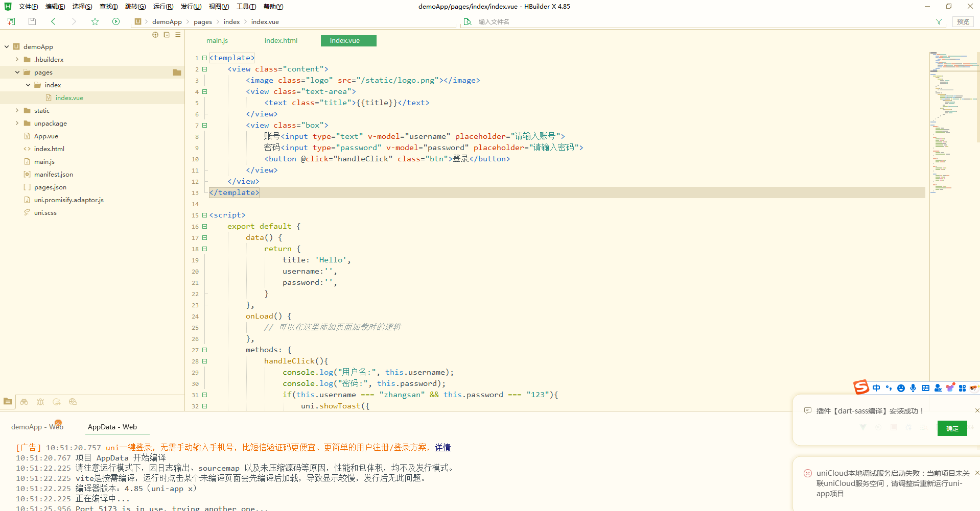The height and width of the screenshot is (511, 980).
Task: Close the dart-sass plugin notification
Action: pos(977,410)
